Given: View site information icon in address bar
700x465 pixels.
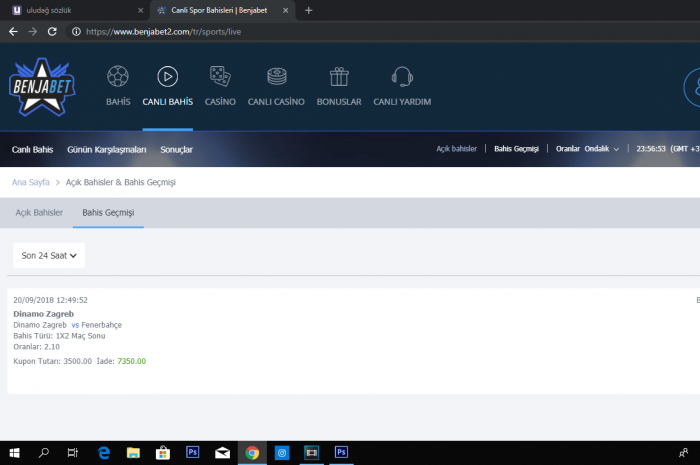Looking at the screenshot, I should pos(76,32).
